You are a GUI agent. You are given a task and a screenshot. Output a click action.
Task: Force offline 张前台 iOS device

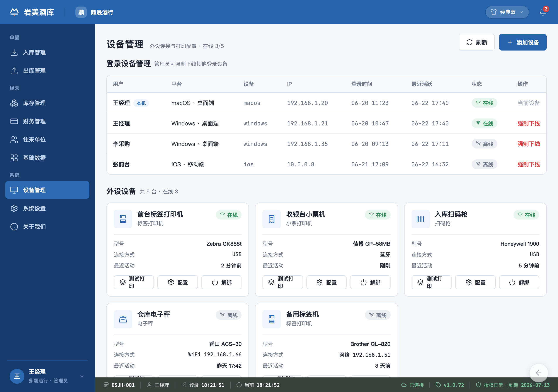528,164
